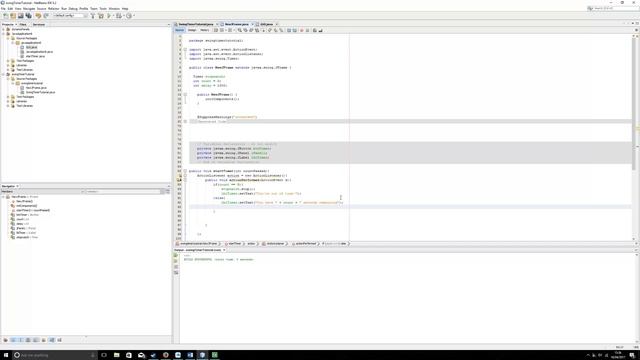This screenshot has width=640, height=360.
Task: Select NewJFrame.java in the Projects tree
Action: pos(36,88)
